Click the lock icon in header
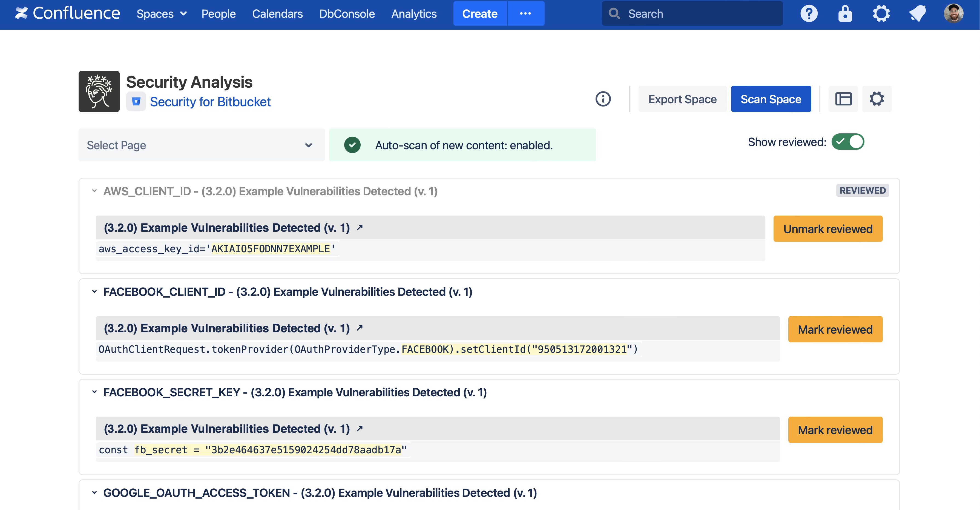Screen dimensions: 980x510 click(x=845, y=14)
